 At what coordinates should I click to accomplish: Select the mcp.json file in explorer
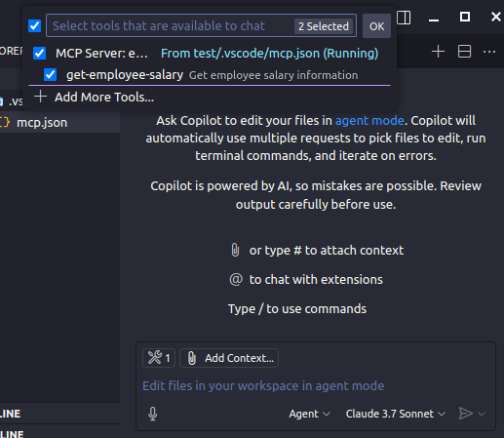click(42, 123)
